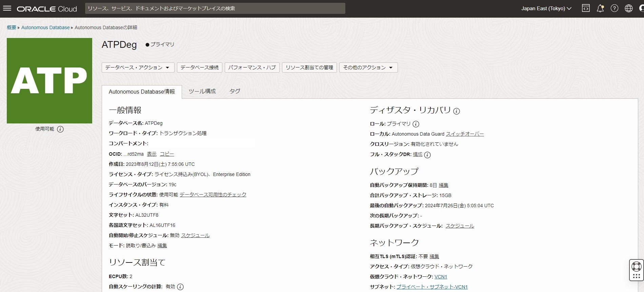Switch to the ツール構成 tab
The height and width of the screenshot is (292, 644).
click(202, 91)
